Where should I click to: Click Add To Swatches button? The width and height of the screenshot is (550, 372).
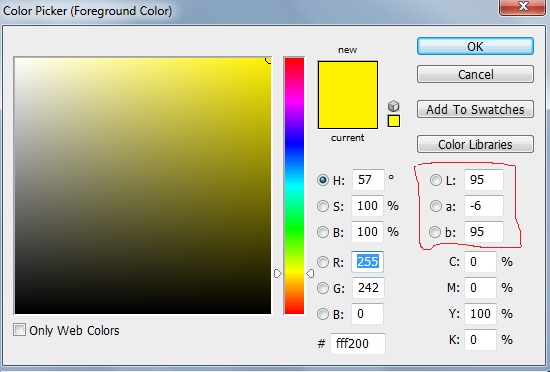coord(475,109)
